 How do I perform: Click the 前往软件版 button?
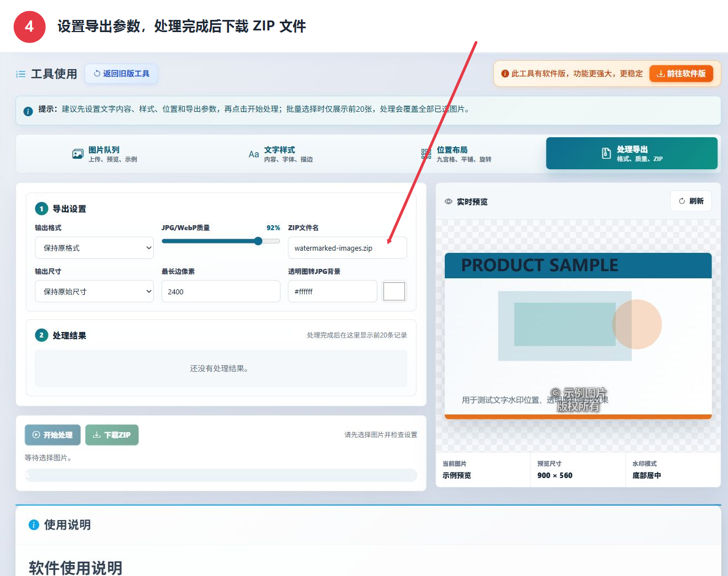click(x=681, y=74)
